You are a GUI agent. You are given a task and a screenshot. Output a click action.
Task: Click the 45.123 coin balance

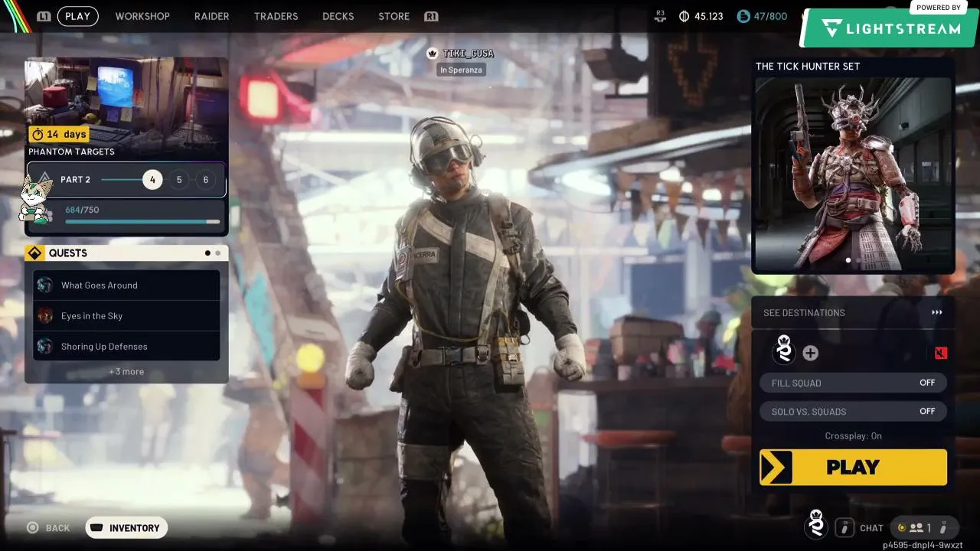(x=708, y=16)
